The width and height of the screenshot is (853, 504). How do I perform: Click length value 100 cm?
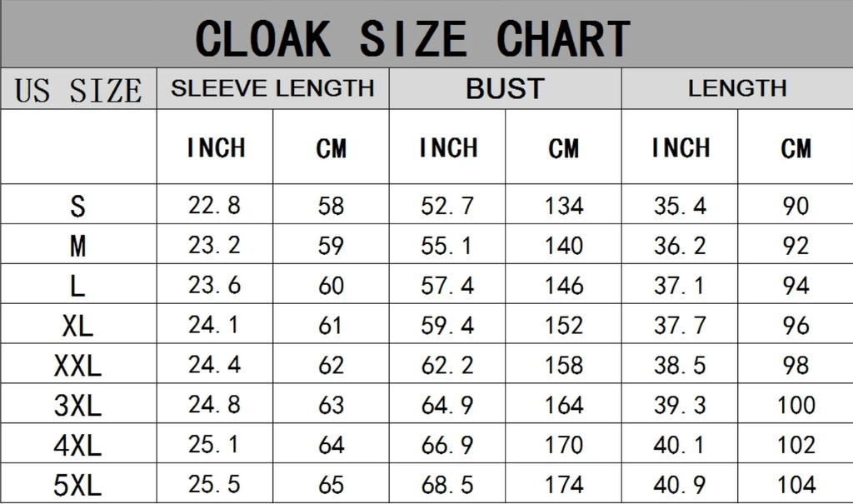click(796, 405)
